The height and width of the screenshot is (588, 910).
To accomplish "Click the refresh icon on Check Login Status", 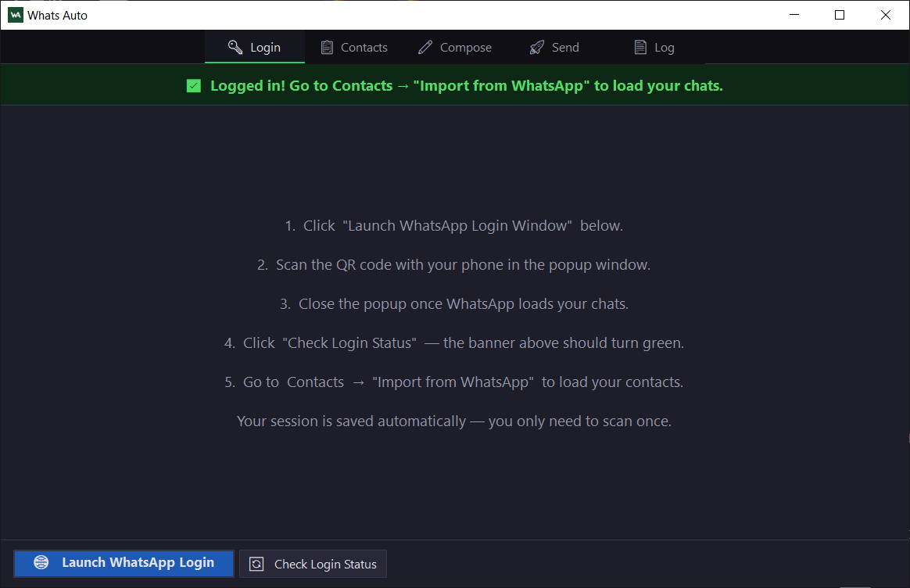I will coord(256,564).
